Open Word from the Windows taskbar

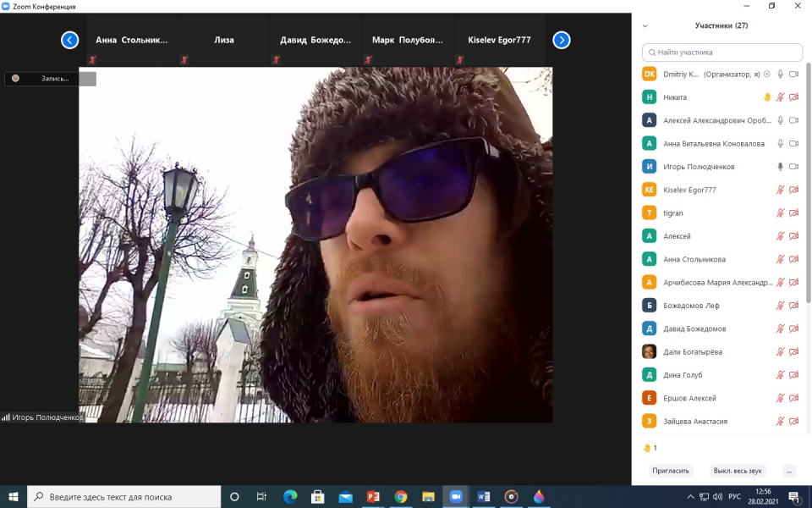pyautogui.click(x=484, y=497)
